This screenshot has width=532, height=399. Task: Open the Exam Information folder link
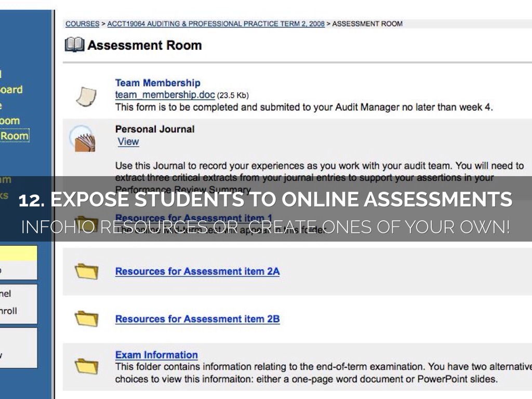(156, 355)
